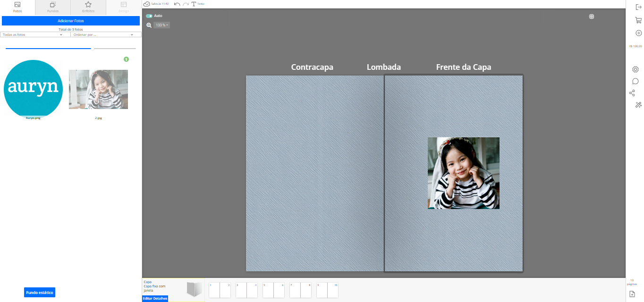644x302 pixels.
Task: Click the add page icon at the bottom right
Action: coord(632,294)
